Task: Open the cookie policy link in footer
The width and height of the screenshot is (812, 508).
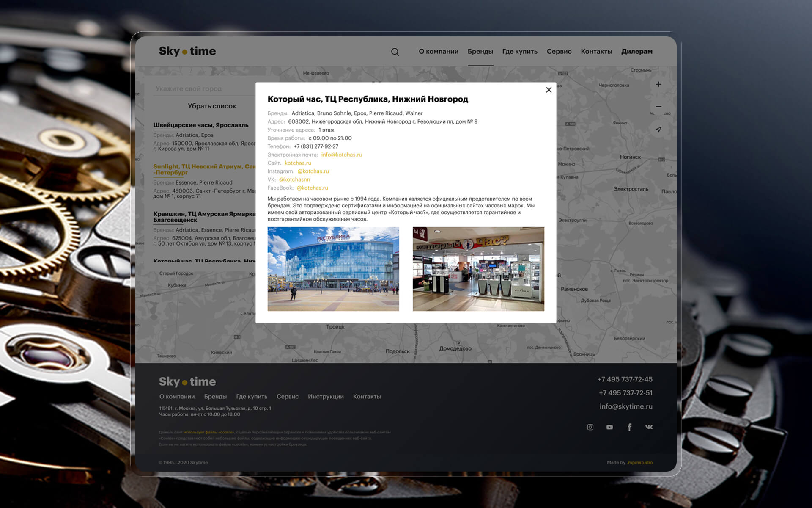Action: [208, 432]
